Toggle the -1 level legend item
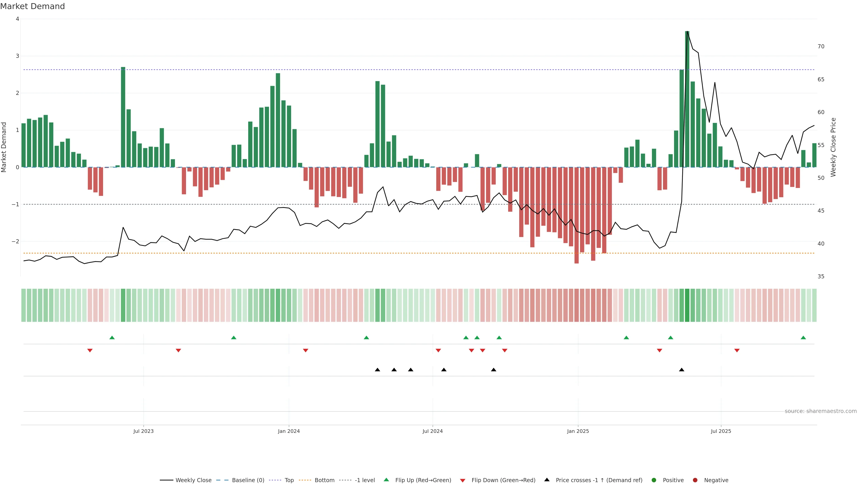Screen dimensions: 868x488 [365, 480]
